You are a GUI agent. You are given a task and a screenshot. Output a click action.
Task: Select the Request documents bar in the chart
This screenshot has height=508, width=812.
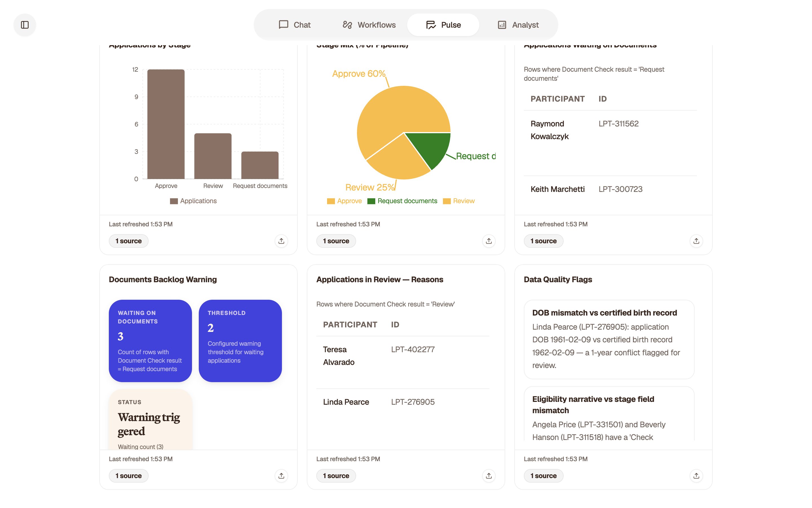click(260, 165)
